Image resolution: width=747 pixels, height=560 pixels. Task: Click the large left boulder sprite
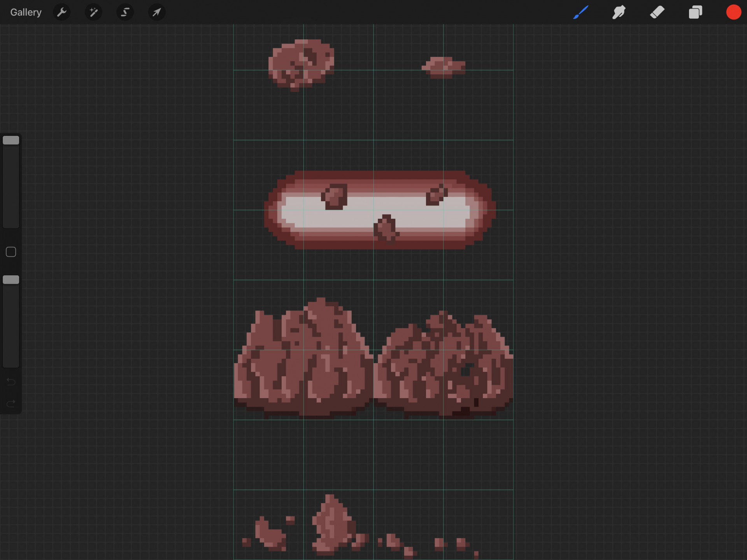303,358
